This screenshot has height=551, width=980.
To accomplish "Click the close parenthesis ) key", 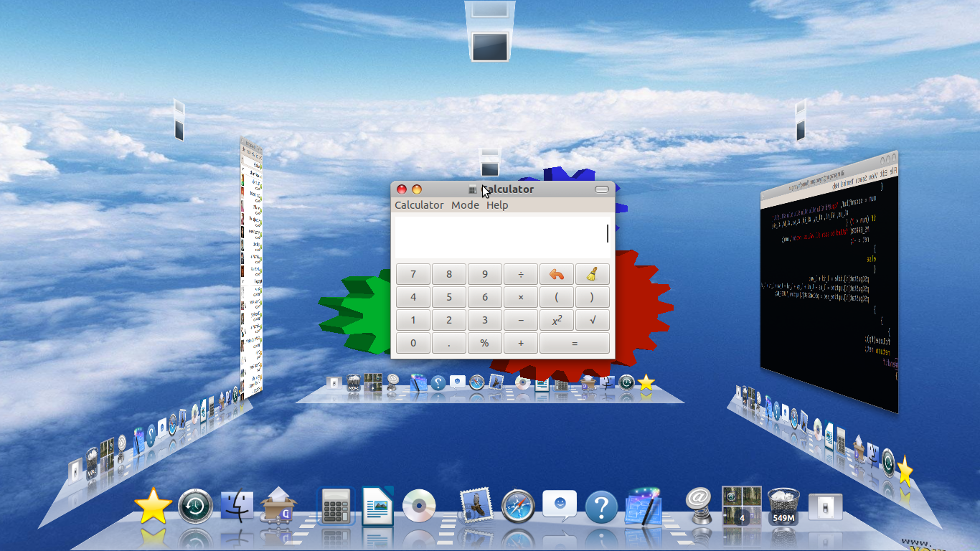I will point(593,297).
